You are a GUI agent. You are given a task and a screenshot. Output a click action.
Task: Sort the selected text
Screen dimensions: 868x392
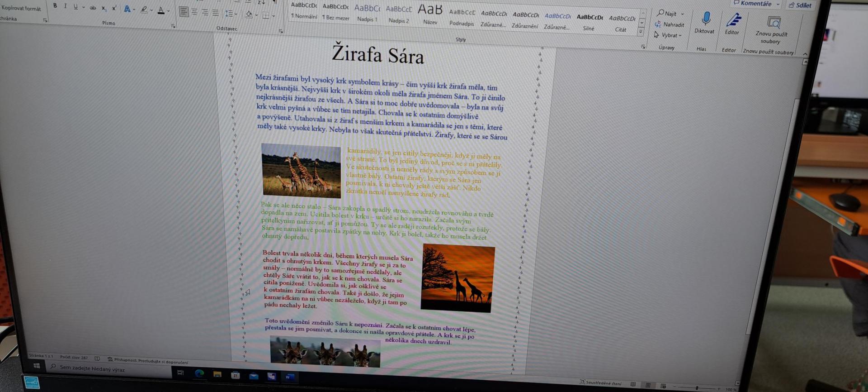coord(261,2)
